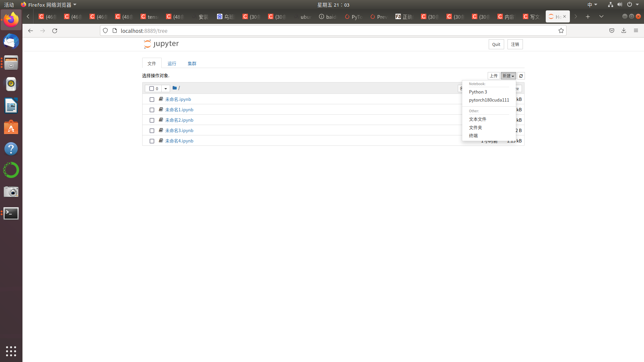Switch to the 集群 tab
644x362 pixels.
click(x=192, y=63)
